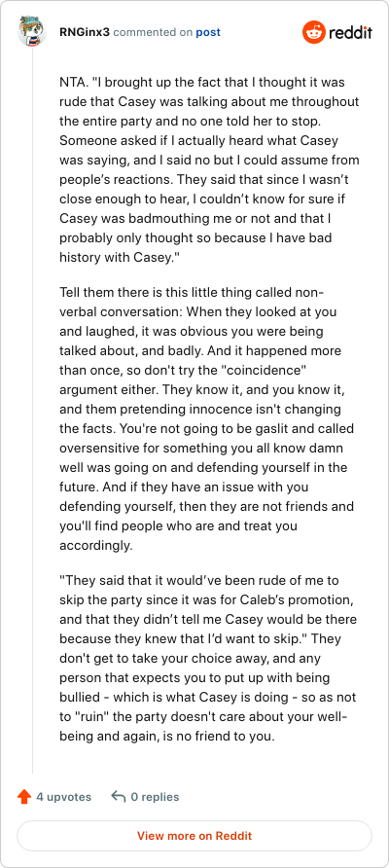The height and width of the screenshot is (868, 389).
Task: Click the orange upvote arrow icon
Action: (23, 797)
